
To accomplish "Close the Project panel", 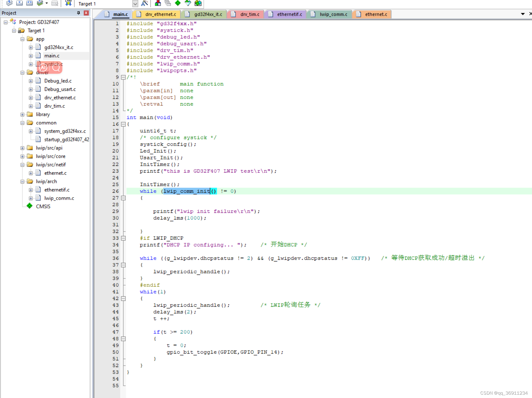I will (x=86, y=13).
